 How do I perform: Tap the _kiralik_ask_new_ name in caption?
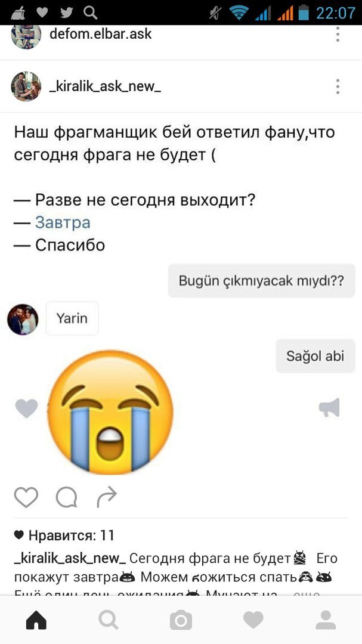70,559
